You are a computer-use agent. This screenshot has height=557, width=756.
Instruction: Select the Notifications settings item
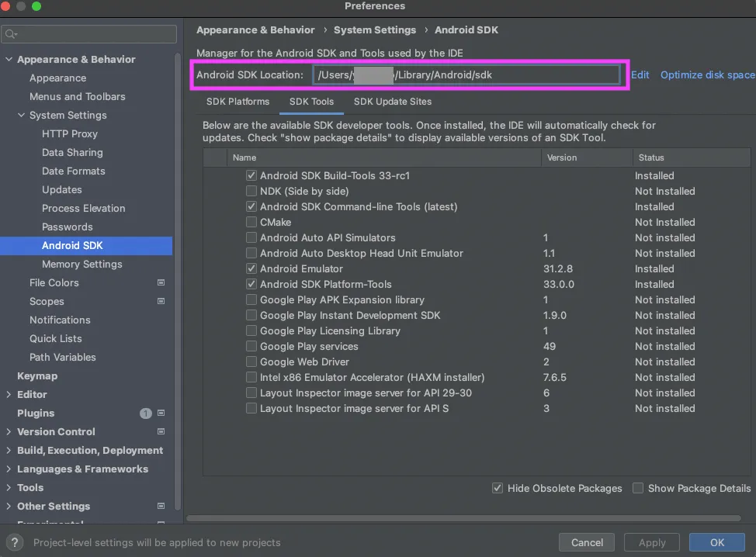60,320
